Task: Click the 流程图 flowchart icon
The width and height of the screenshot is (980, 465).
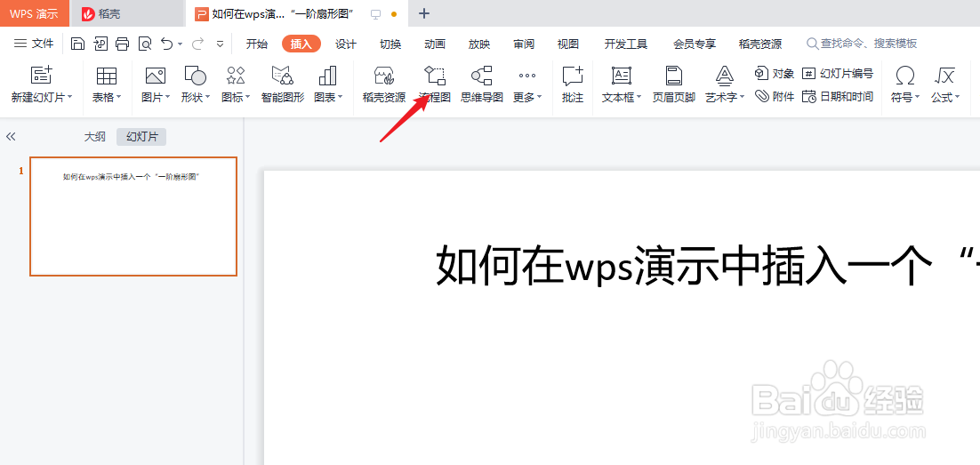Action: [x=434, y=76]
